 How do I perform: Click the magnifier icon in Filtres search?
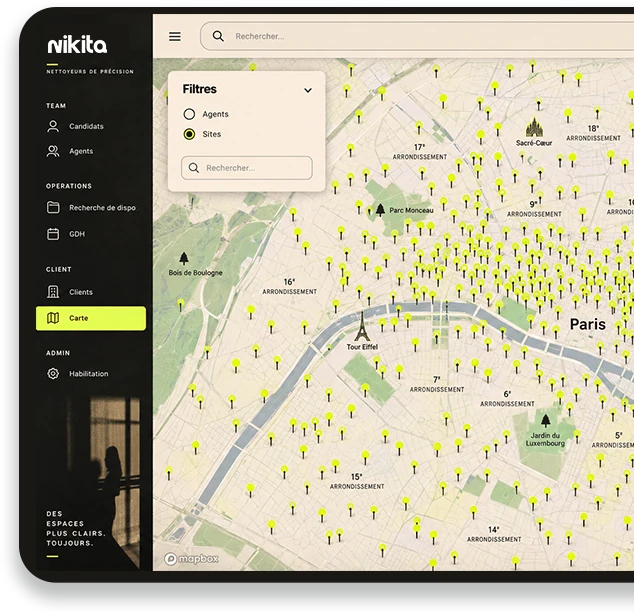point(194,168)
